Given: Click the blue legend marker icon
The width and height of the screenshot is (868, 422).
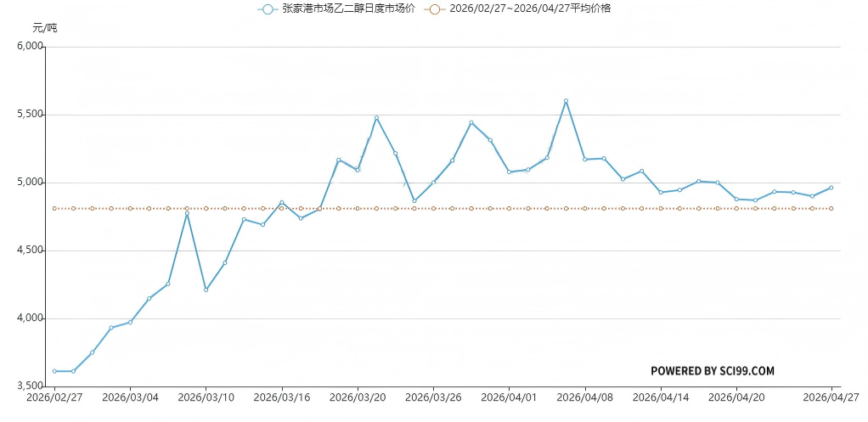Looking at the screenshot, I should tap(268, 9).
